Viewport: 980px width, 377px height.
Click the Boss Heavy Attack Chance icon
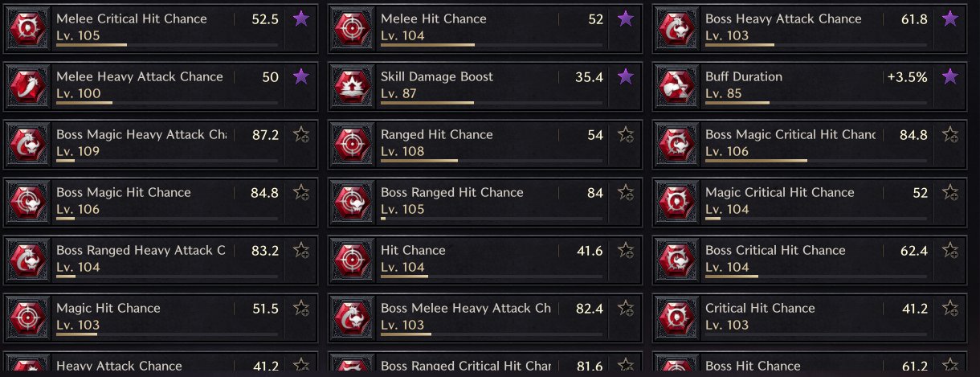tap(677, 28)
